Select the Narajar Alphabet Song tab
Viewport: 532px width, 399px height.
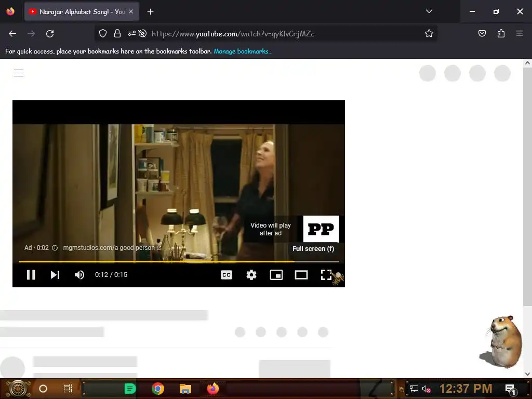pyautogui.click(x=82, y=11)
